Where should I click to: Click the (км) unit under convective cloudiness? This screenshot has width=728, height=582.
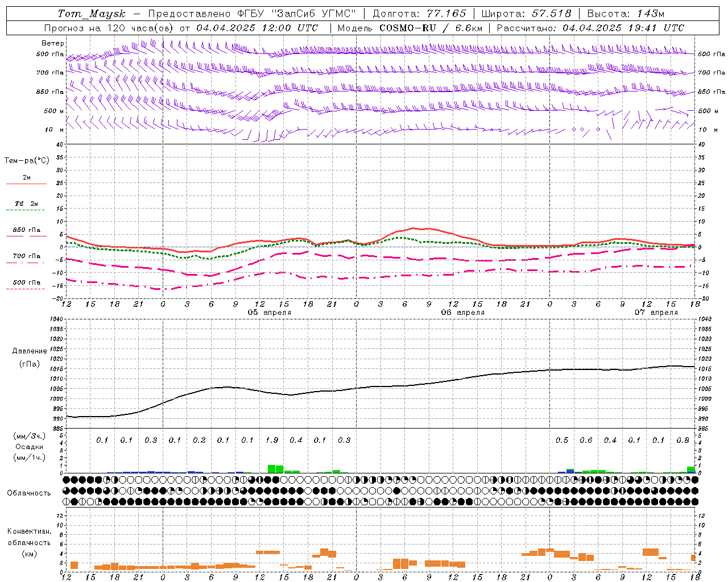tap(30, 554)
